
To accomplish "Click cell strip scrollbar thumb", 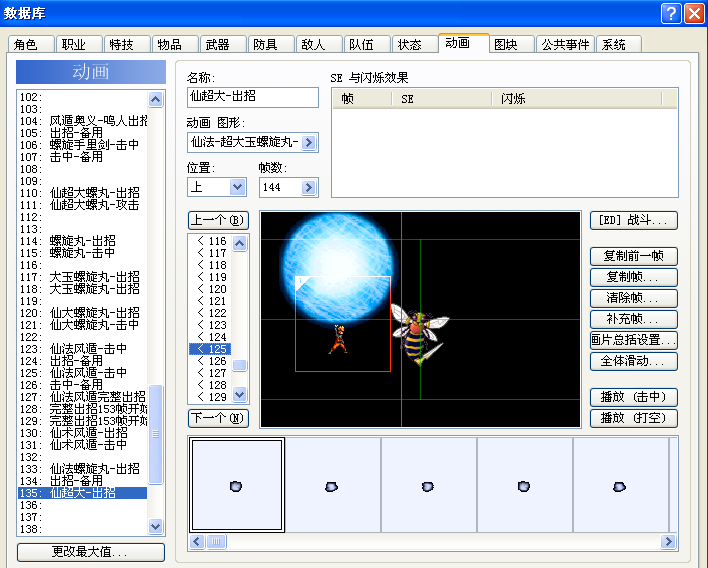I will coord(216,541).
